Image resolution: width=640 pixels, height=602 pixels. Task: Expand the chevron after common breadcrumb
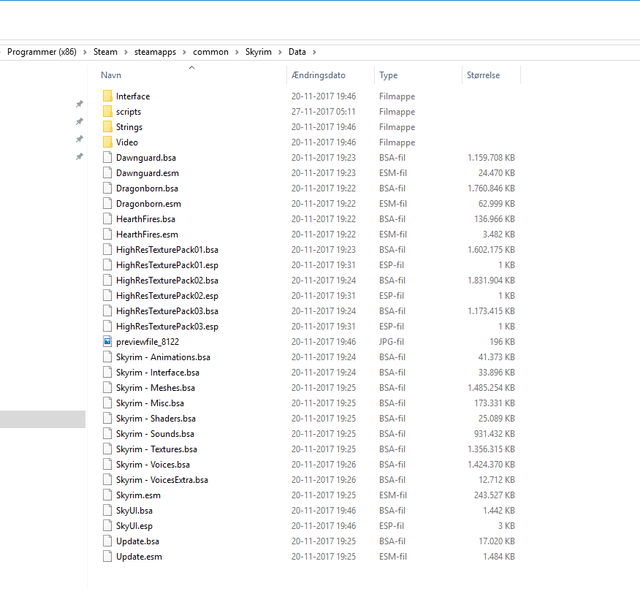tap(237, 52)
